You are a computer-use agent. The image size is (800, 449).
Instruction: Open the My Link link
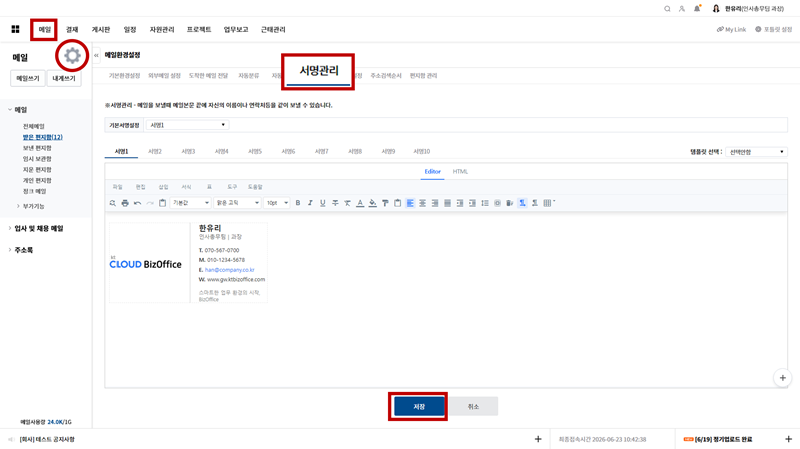point(731,30)
